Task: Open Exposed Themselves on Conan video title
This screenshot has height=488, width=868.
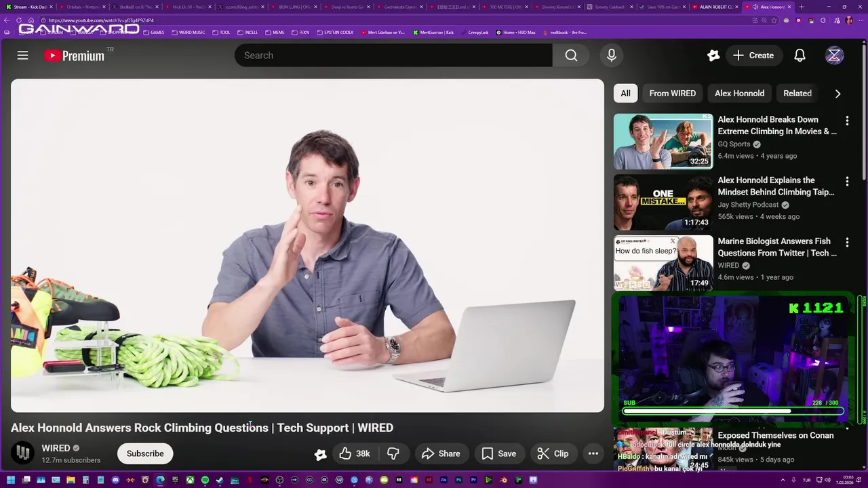Action: 775,436
